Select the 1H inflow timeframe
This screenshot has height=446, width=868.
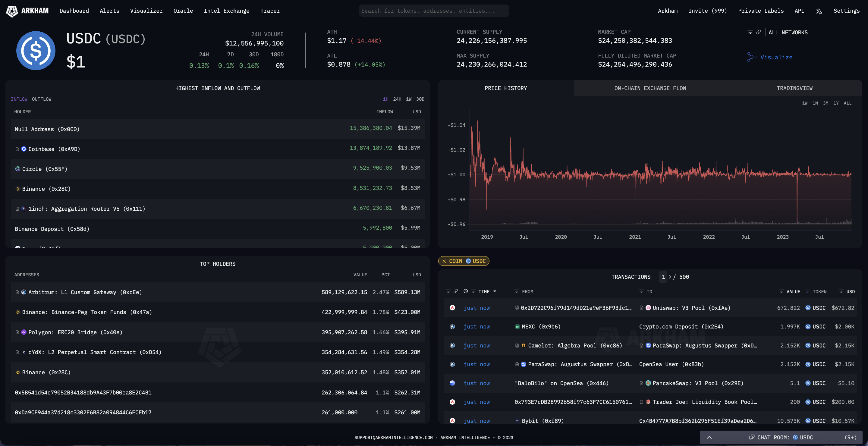click(385, 99)
